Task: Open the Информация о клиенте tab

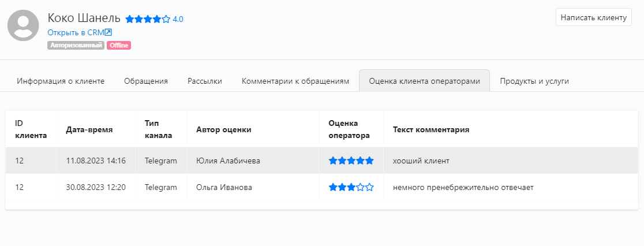Action: click(x=61, y=81)
